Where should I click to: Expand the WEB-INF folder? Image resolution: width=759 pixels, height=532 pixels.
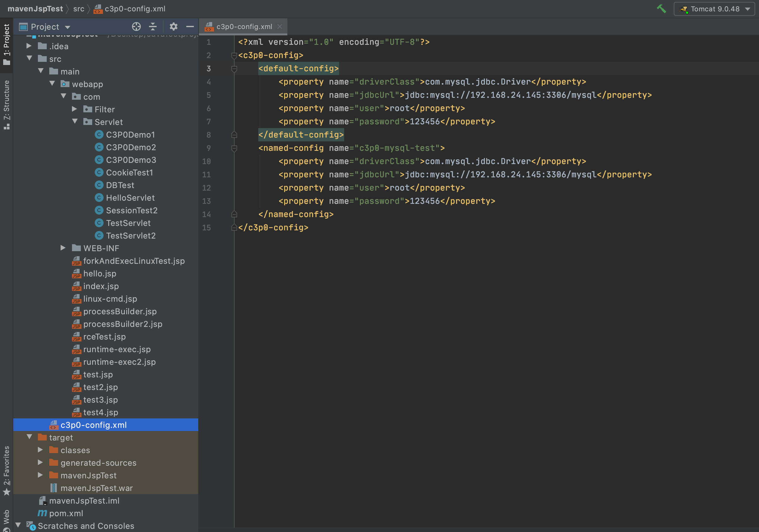pos(63,248)
